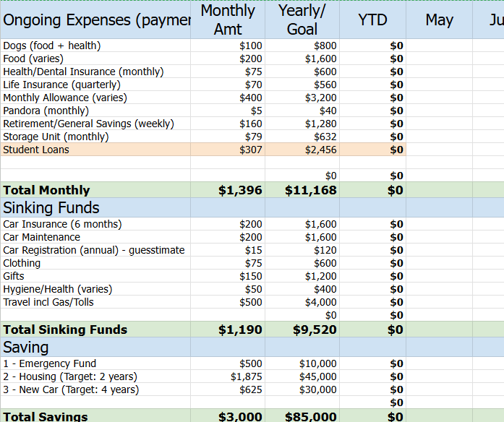Select the Car Maintenance row label
Screen dimensions: 504x422
tap(42, 237)
